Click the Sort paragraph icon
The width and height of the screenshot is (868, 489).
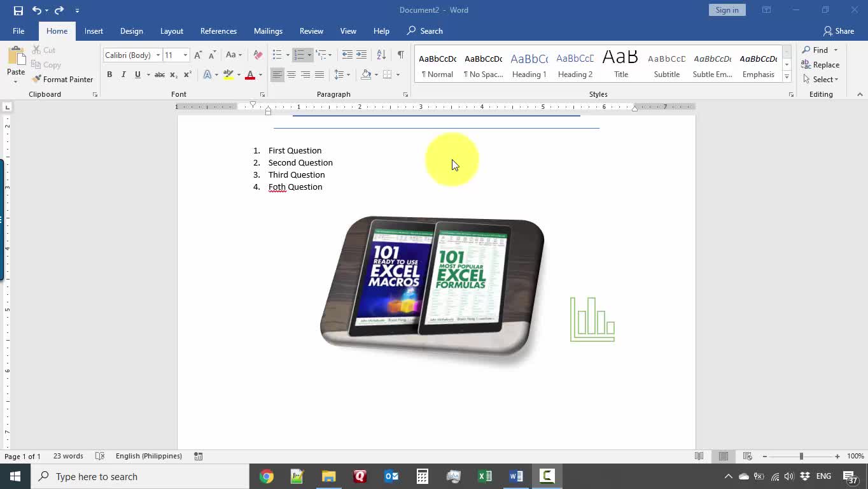coord(381,55)
